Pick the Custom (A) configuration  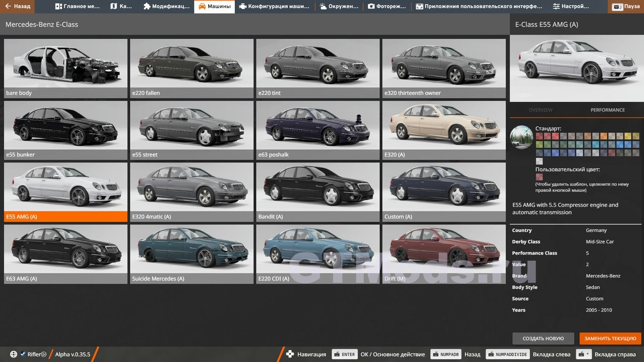(x=444, y=192)
